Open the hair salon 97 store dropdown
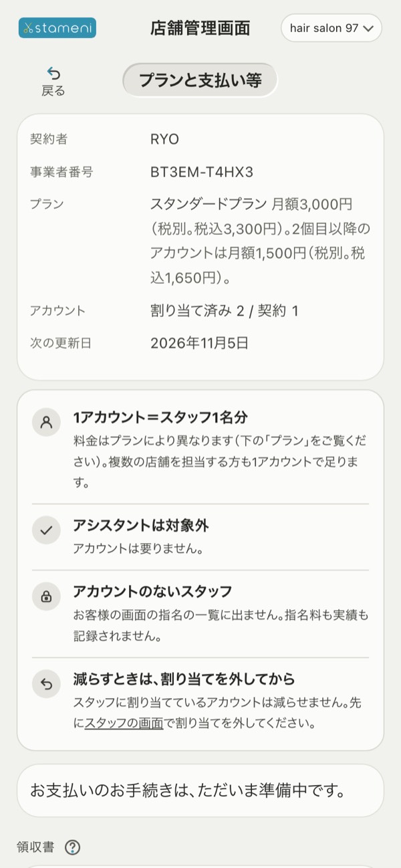The height and width of the screenshot is (868, 401). click(331, 28)
